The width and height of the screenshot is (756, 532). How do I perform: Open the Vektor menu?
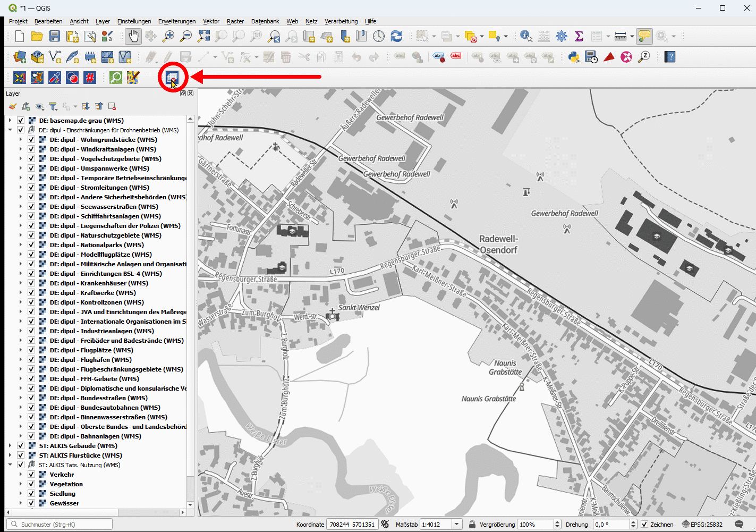[x=211, y=21]
